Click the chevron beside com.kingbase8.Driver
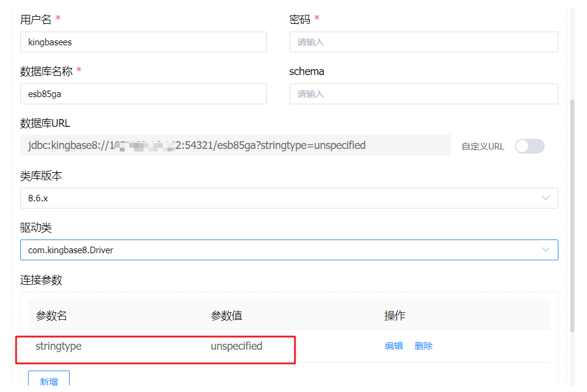 (x=546, y=250)
